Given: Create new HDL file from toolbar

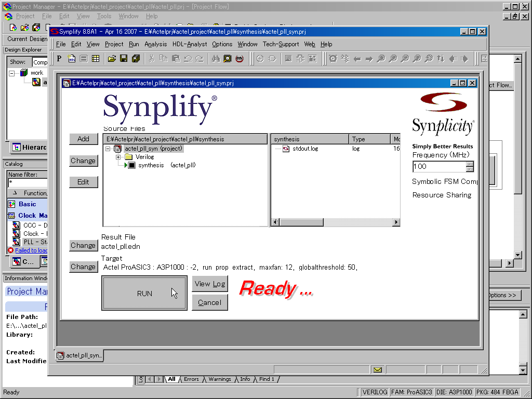Looking at the screenshot, I should pos(72,59).
